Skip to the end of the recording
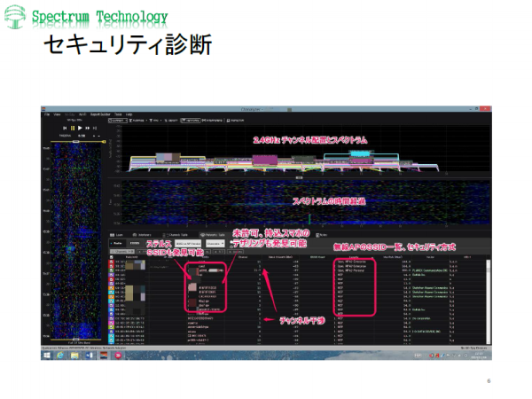Image resolution: width=532 pixels, height=399 pixels. (x=95, y=129)
